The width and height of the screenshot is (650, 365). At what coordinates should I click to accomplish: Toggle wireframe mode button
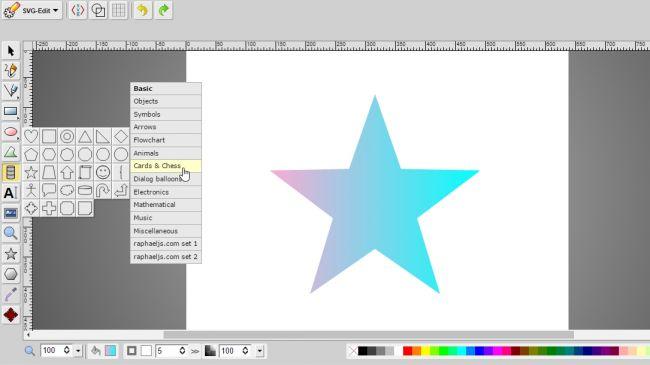[x=98, y=10]
